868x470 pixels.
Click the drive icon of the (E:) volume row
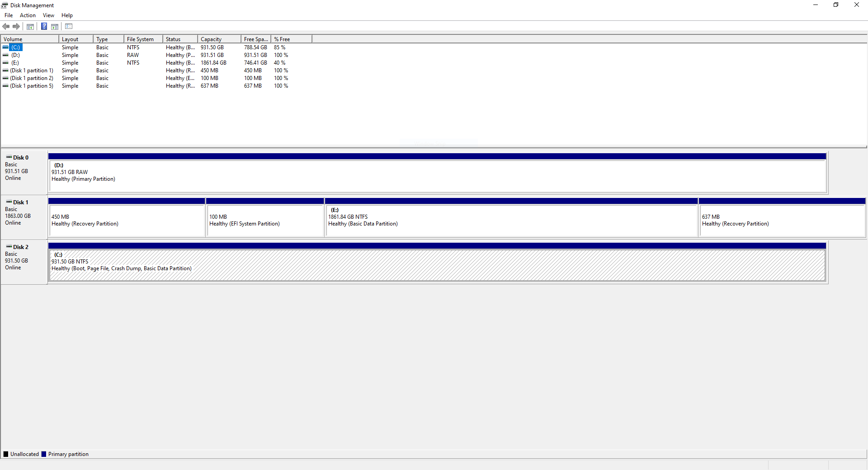click(5, 63)
